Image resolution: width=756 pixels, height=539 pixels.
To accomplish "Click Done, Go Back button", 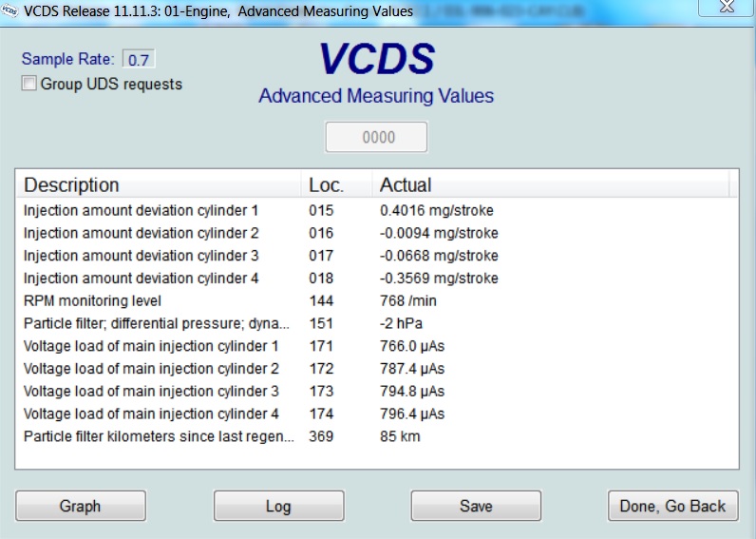I will (x=671, y=506).
